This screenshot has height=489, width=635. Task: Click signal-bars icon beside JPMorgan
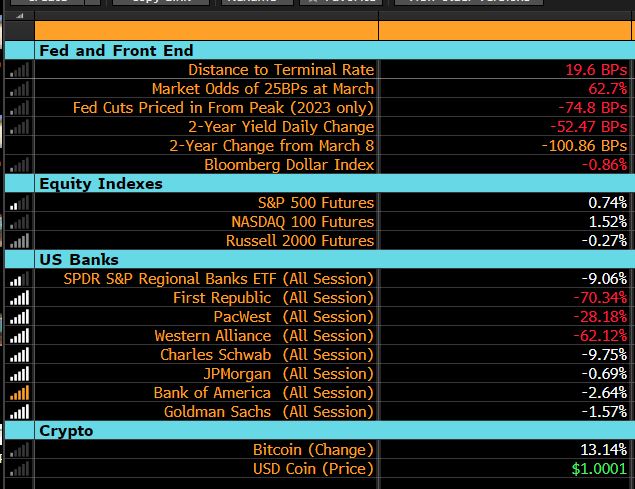(x=19, y=374)
